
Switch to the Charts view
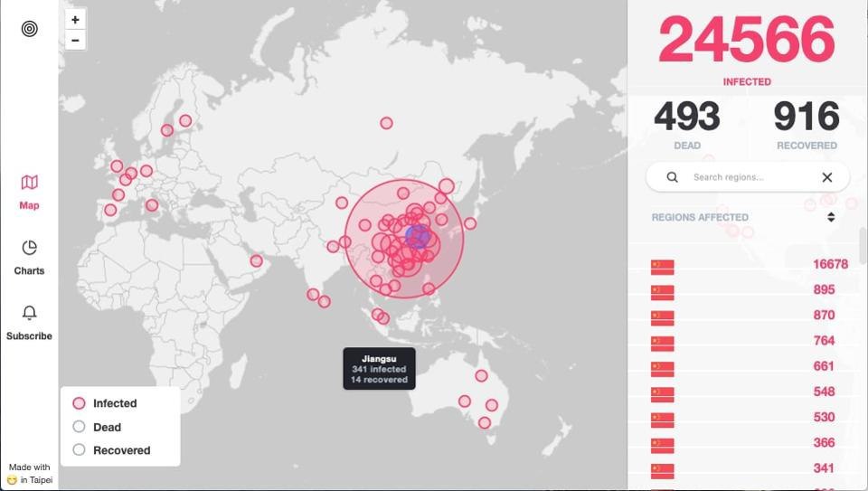(x=29, y=257)
